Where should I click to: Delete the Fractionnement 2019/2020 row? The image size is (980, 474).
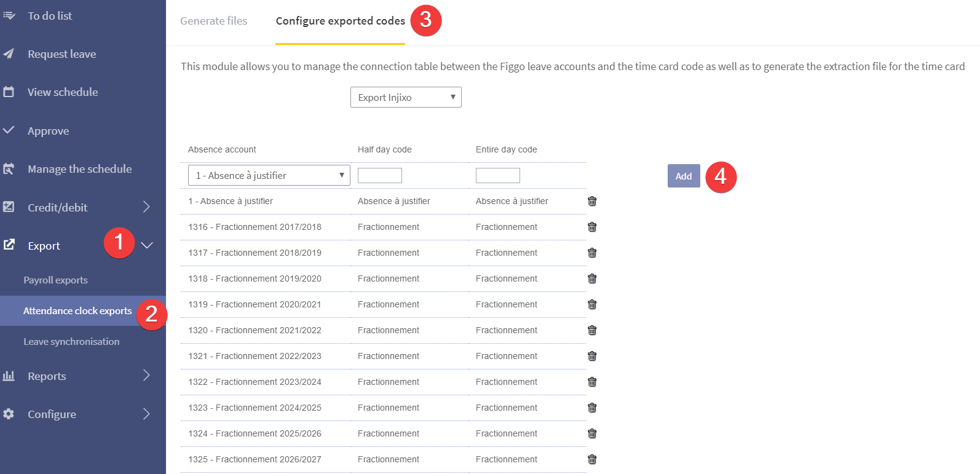coord(592,278)
